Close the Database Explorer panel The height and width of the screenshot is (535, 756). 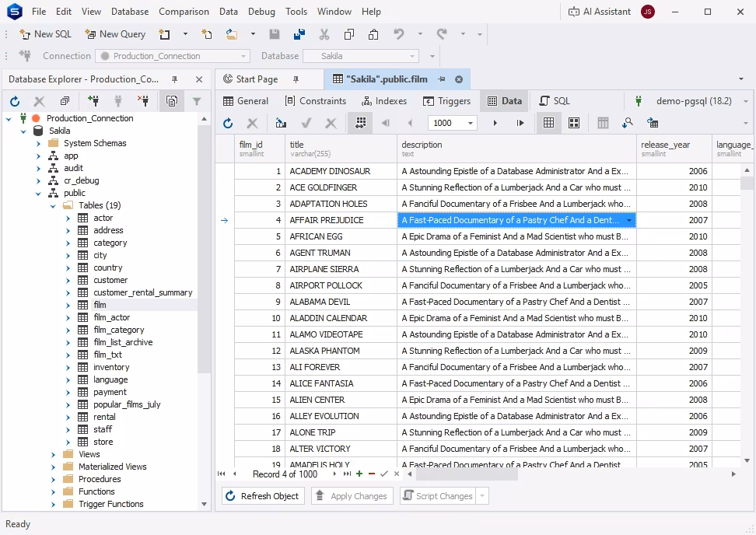pos(199,79)
